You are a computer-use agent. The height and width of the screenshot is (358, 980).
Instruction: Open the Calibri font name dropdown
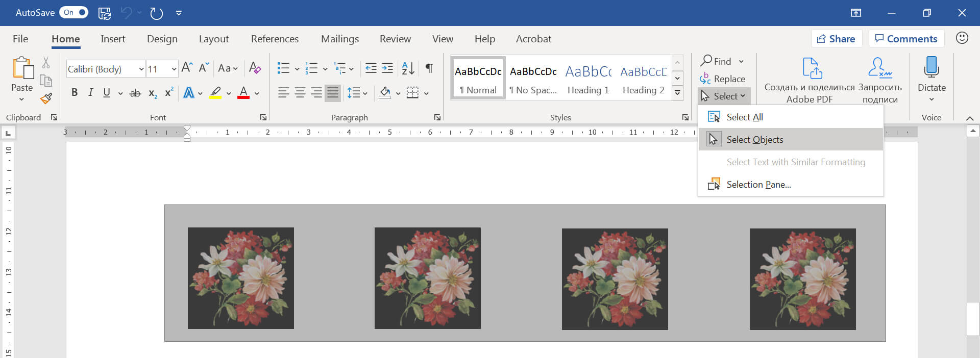click(x=141, y=69)
